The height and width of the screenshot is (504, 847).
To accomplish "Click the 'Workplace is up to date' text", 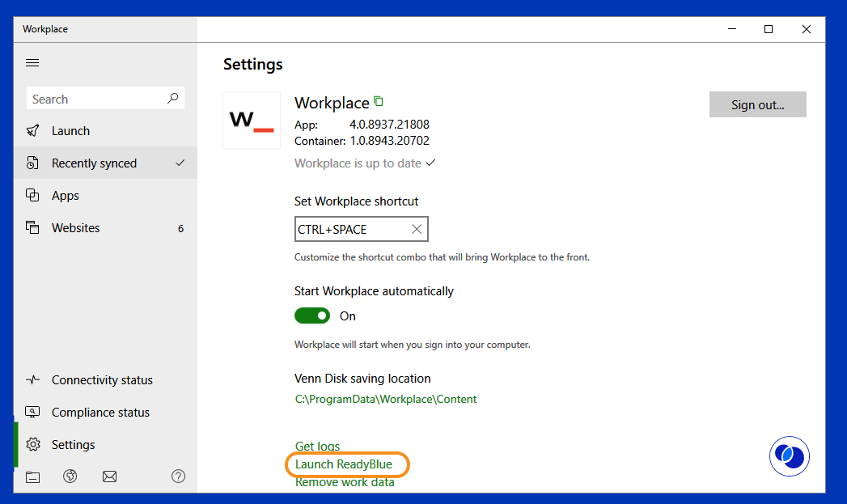I will coord(358,163).
